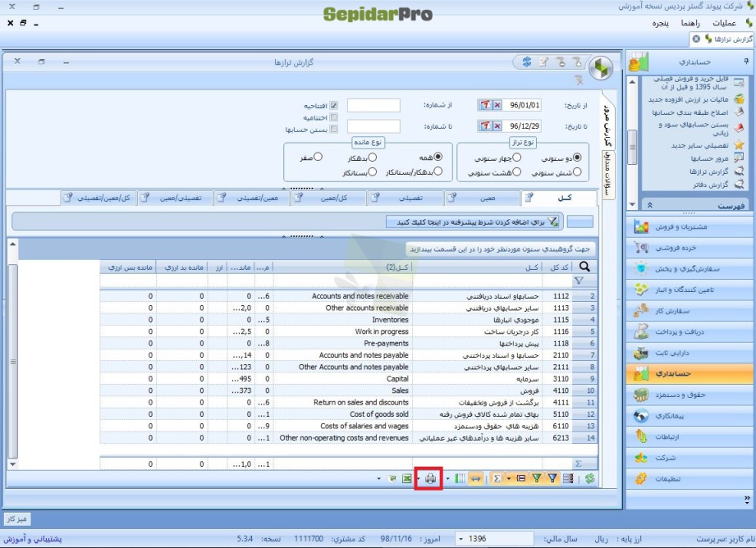Click the advanced filter condition button

click(474, 221)
